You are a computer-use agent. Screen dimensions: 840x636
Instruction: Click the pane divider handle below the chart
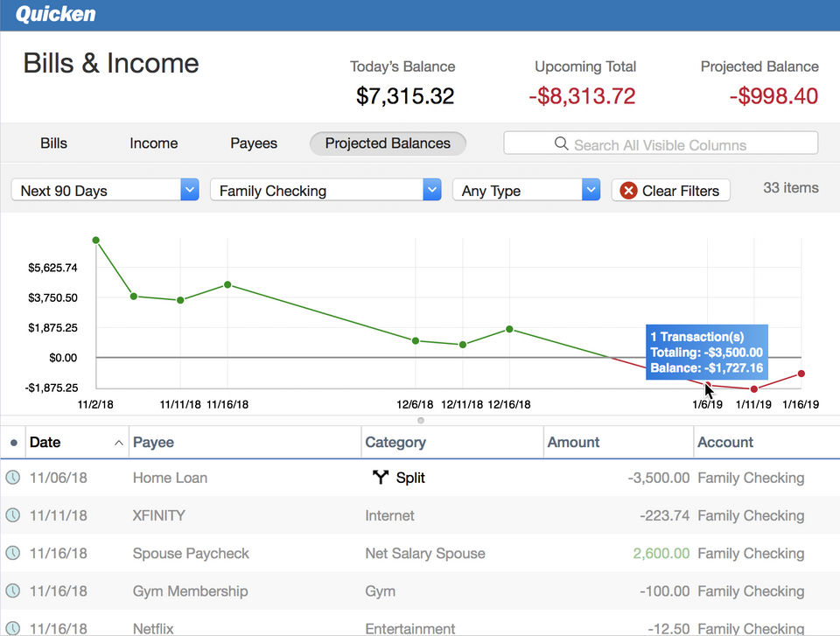coord(421,420)
